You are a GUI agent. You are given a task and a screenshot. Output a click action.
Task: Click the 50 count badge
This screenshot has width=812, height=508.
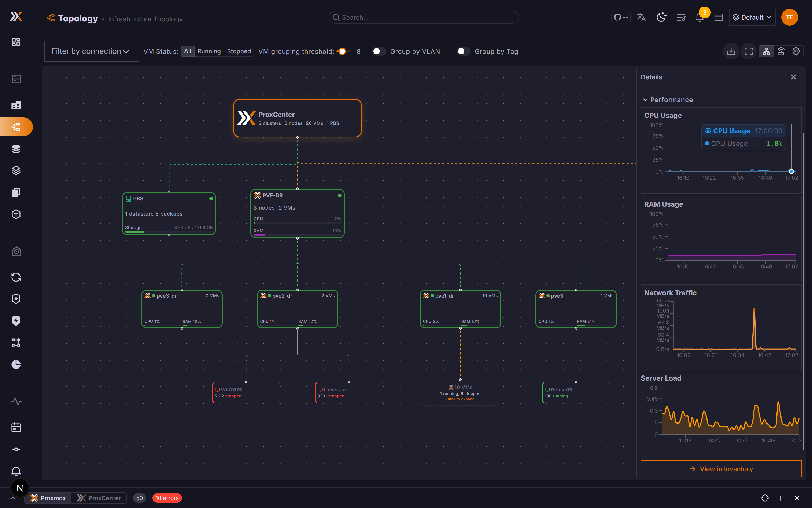click(140, 498)
